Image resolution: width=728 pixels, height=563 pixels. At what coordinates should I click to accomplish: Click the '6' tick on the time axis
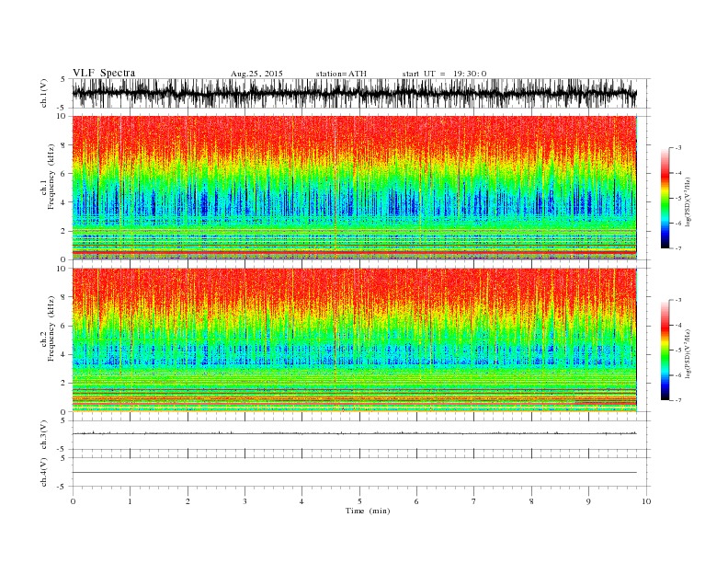(416, 501)
